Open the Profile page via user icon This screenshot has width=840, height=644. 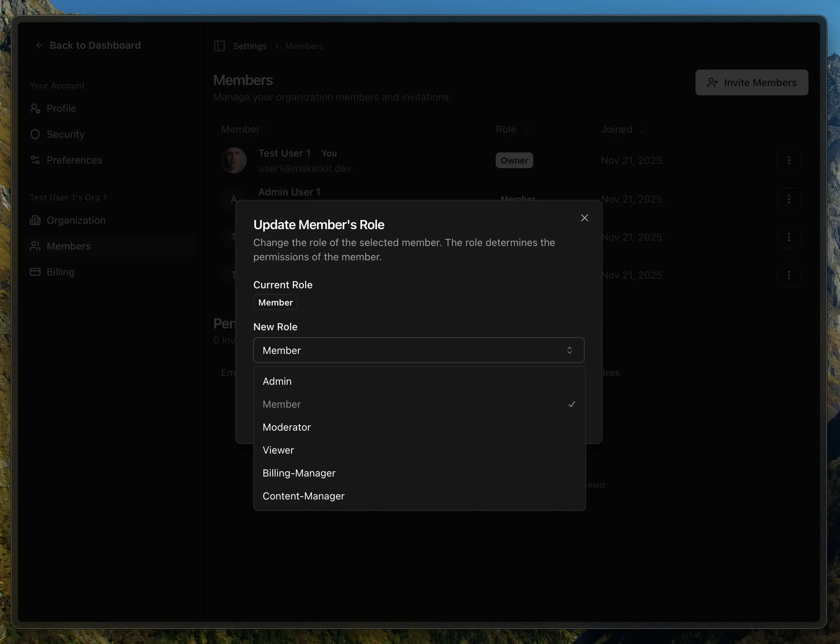[x=35, y=109]
